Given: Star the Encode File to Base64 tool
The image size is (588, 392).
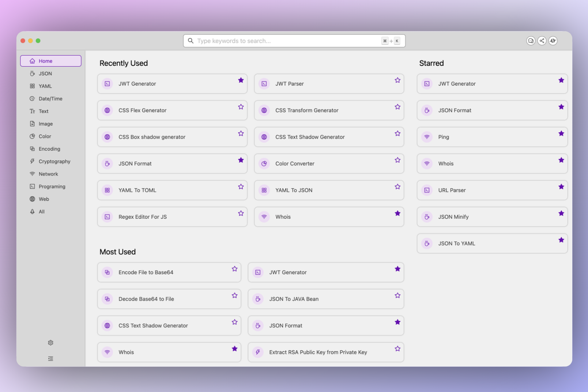Looking at the screenshot, I should point(234,269).
